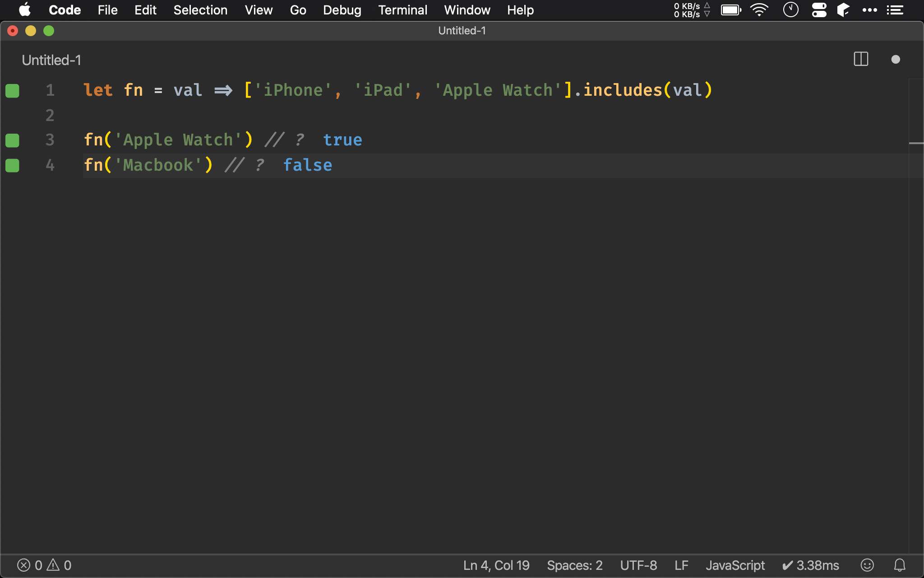Open the Selection menu
This screenshot has height=578, width=924.
click(x=200, y=10)
